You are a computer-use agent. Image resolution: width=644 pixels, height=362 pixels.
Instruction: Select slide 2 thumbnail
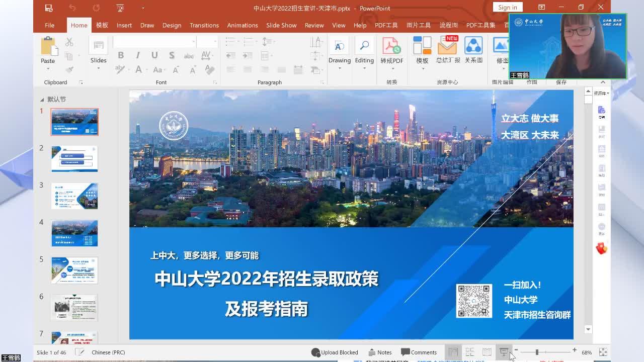click(x=74, y=158)
